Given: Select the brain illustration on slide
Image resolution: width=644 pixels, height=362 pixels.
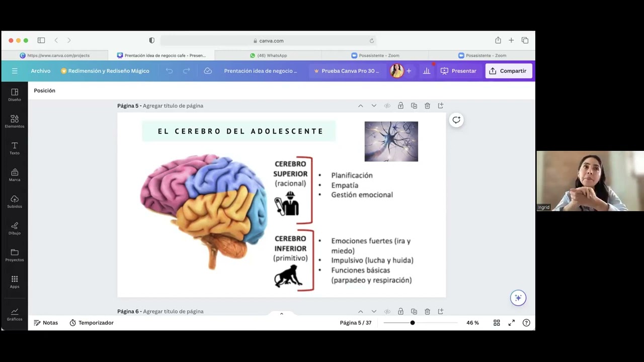Looking at the screenshot, I should 203,212.
